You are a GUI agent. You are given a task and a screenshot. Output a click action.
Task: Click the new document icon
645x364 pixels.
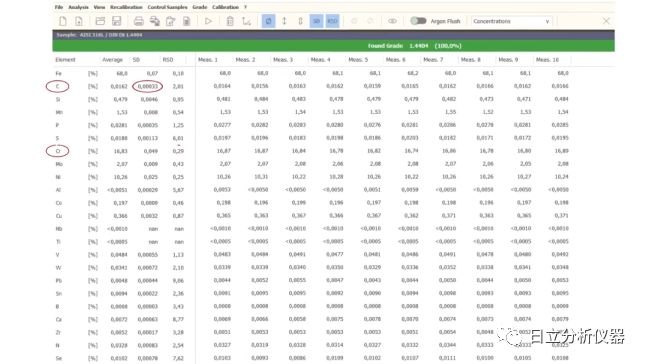(63, 21)
